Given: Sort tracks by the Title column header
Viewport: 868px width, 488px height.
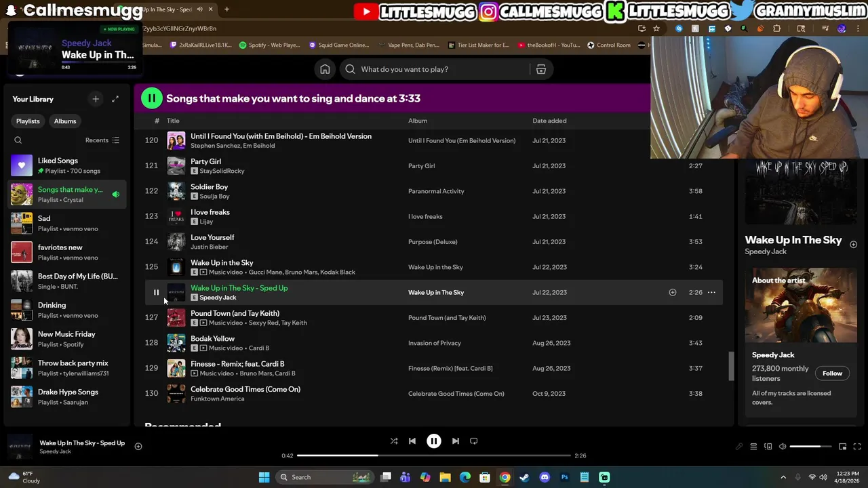Looking at the screenshot, I should pyautogui.click(x=173, y=121).
